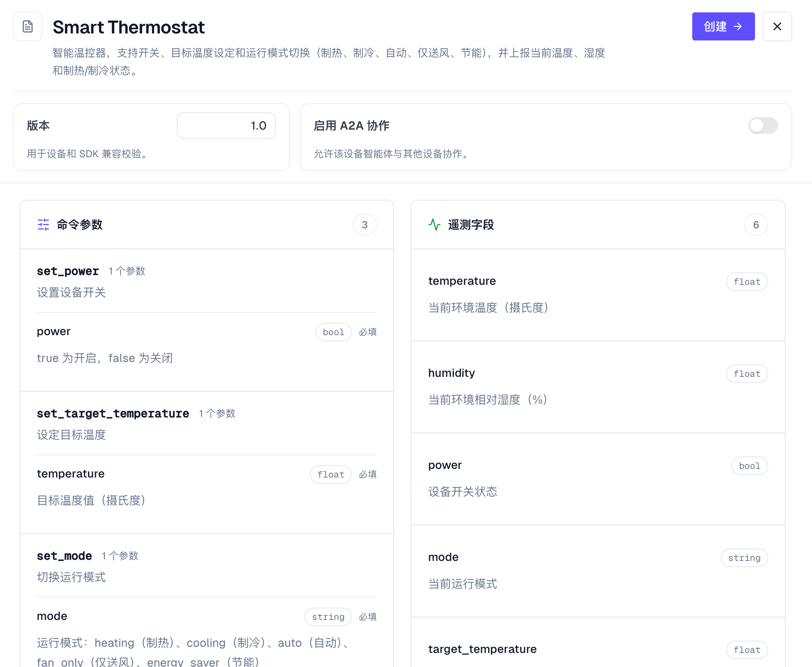The width and height of the screenshot is (812, 667).
Task: Click the string badge of set_mode's mode parameter
Action: coord(328,617)
